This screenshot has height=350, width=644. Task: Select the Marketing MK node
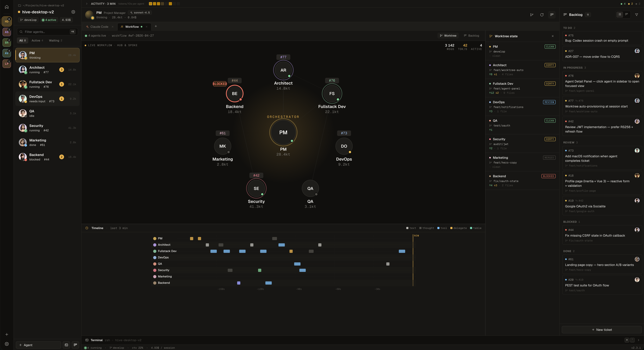click(x=223, y=146)
